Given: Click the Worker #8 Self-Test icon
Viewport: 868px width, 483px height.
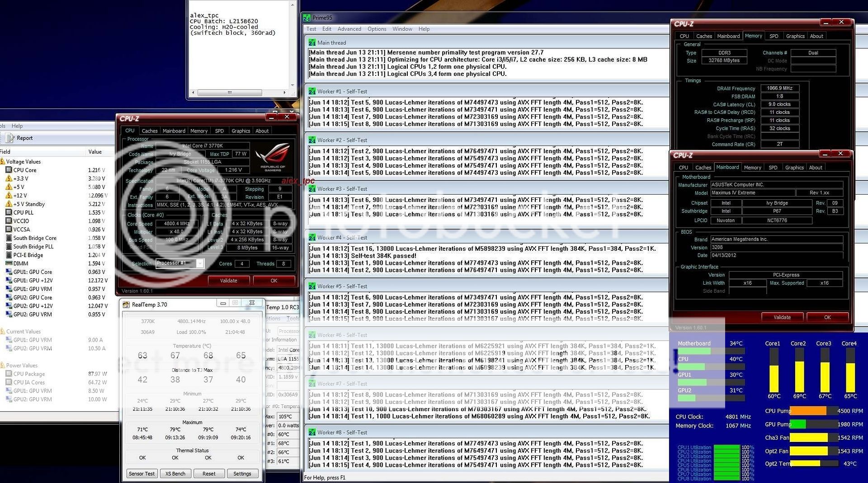Looking at the screenshot, I should click(312, 432).
